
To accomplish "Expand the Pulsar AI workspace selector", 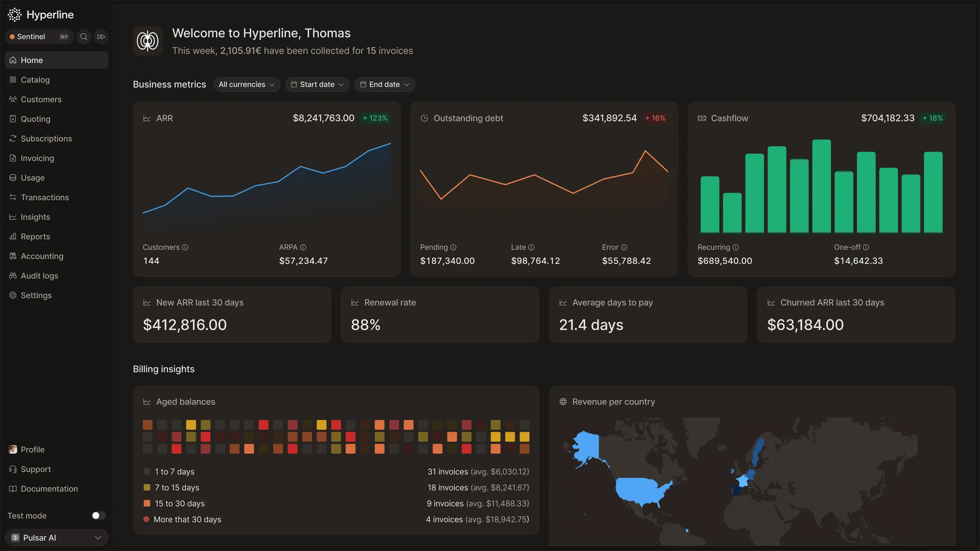I will click(57, 538).
